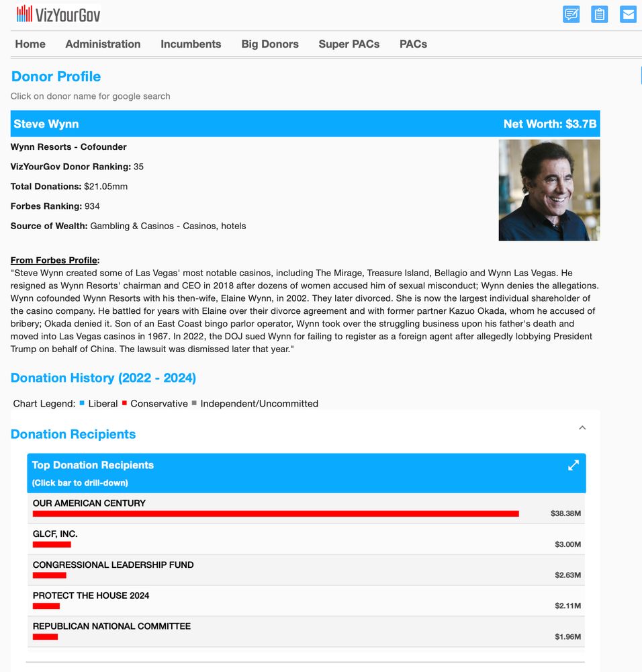Collapse the Donation Recipients section chevron
This screenshot has width=642, height=672.
tap(582, 427)
